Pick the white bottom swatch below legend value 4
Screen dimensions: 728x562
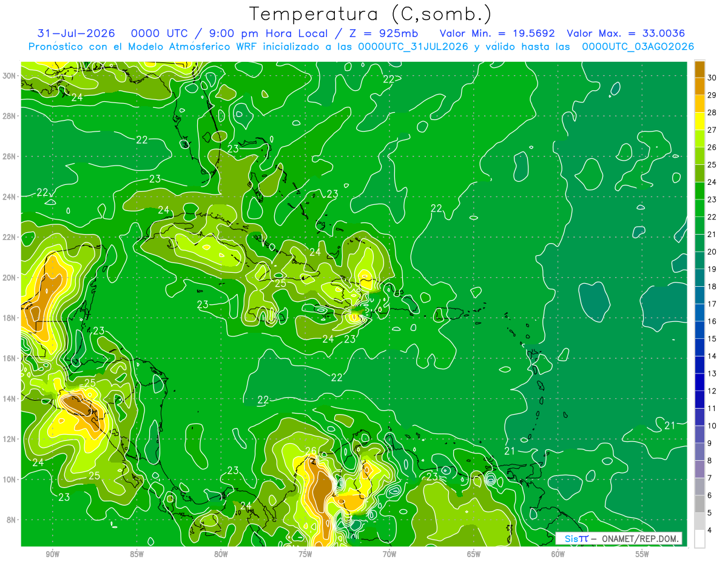pos(699,539)
